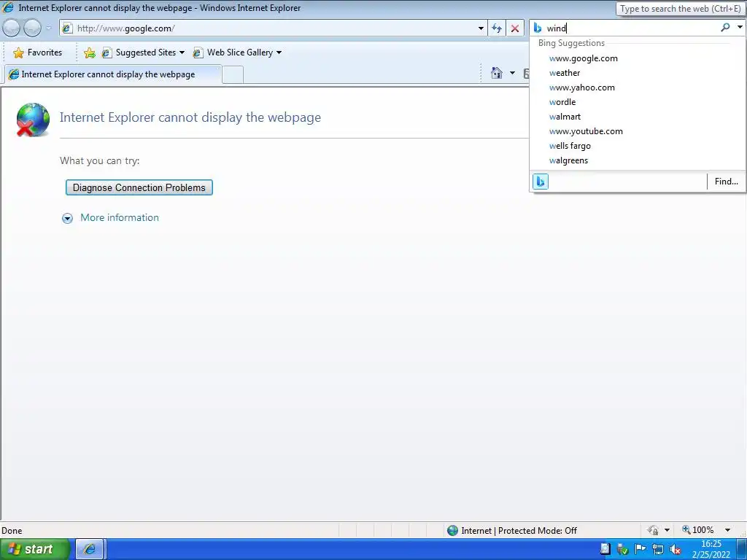747x560 pixels.
Task: Go back with the Back arrow button
Action: pos(11,28)
